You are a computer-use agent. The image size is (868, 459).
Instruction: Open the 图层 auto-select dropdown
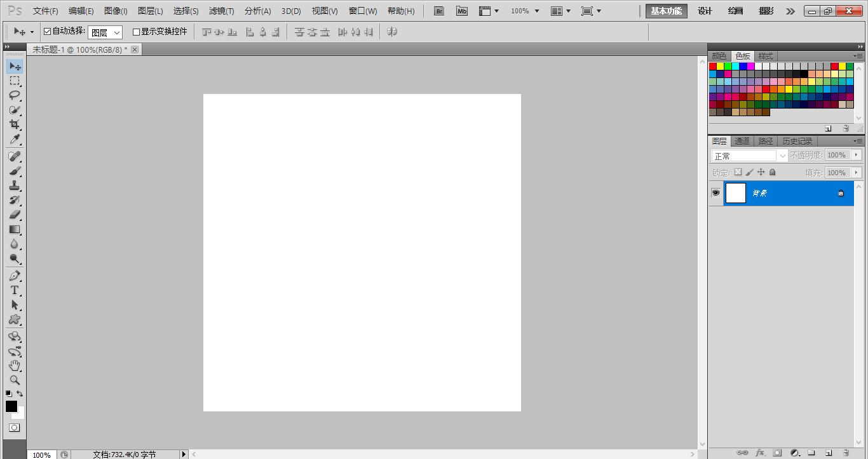click(x=105, y=32)
